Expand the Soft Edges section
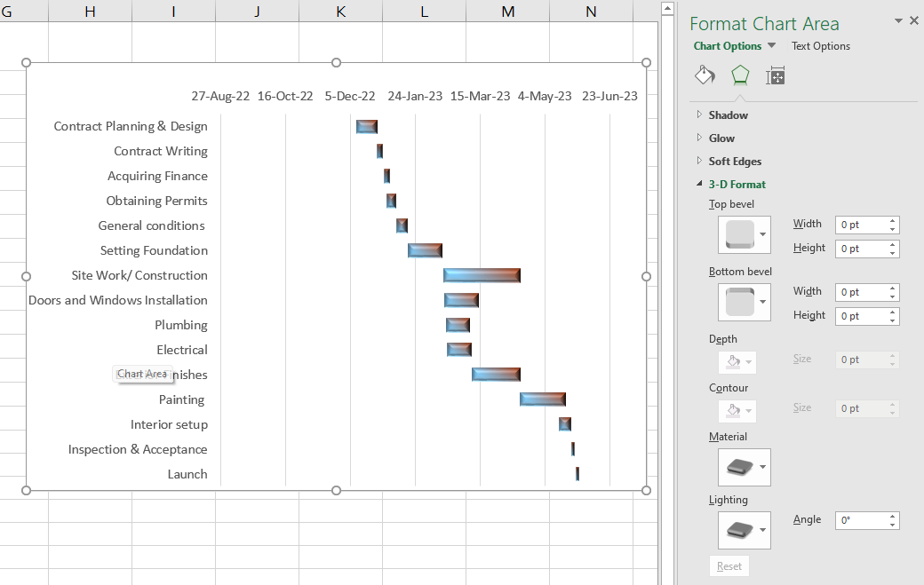 [735, 162]
